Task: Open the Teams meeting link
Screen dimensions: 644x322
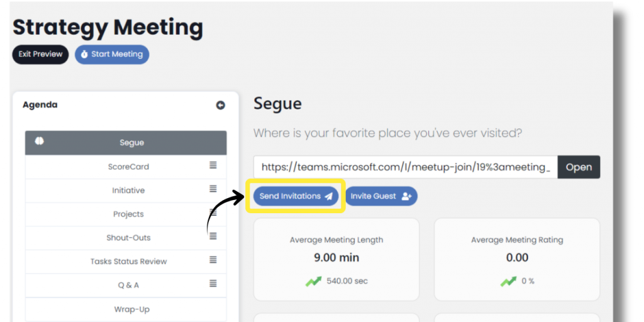Action: [578, 167]
